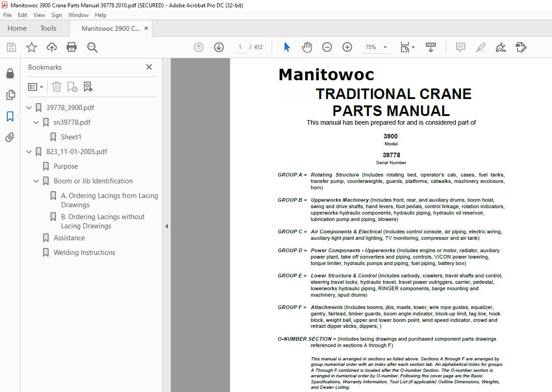Open the Find text magnifier tool
Image resolution: width=552 pixels, height=392 pixels.
pos(92,47)
